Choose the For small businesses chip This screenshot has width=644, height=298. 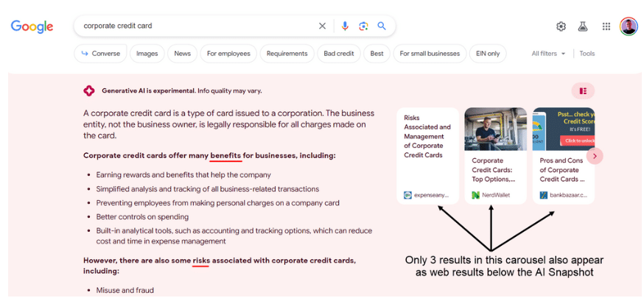pyautogui.click(x=430, y=54)
